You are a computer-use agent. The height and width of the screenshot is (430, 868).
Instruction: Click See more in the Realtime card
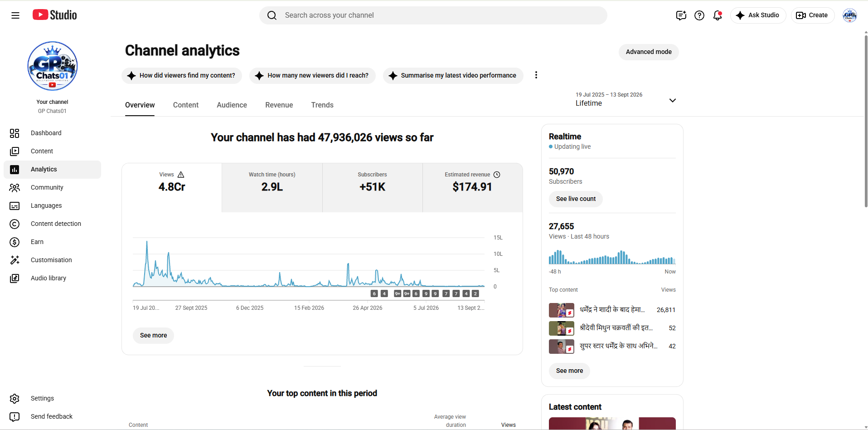[569, 371]
